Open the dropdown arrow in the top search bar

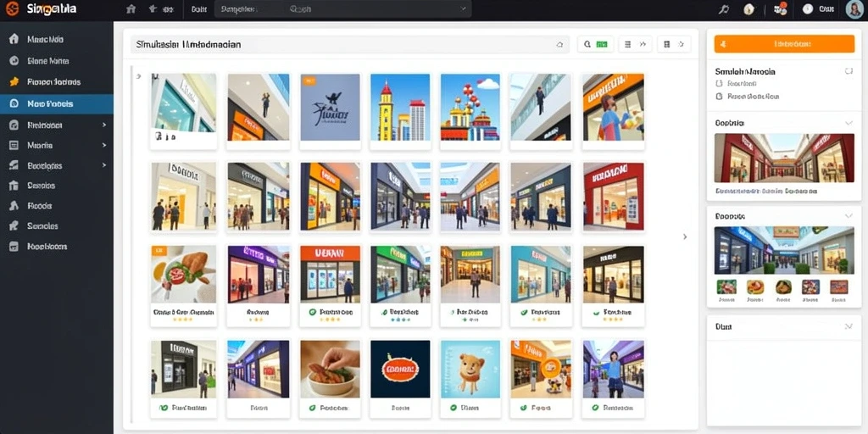coord(463,8)
